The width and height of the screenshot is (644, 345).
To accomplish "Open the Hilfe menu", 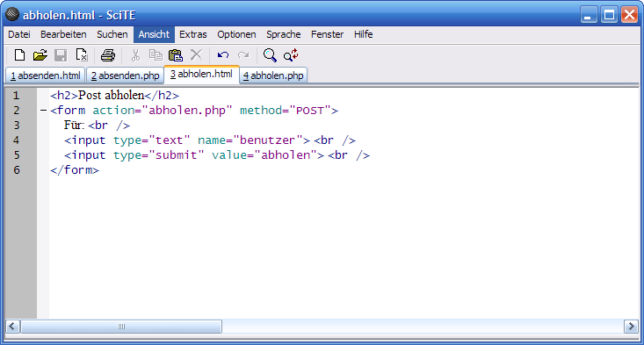I will pos(364,34).
